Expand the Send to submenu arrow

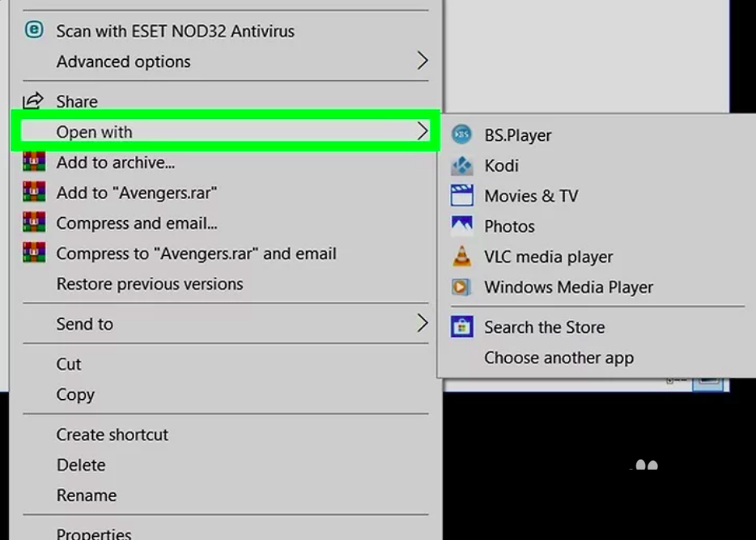coord(423,323)
